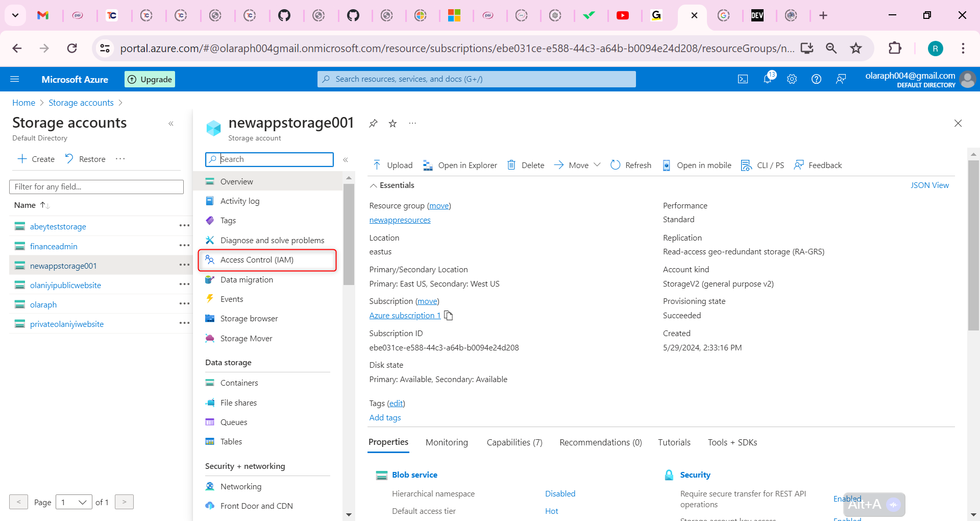Close the newappstorage001 blade
980x521 pixels.
pyautogui.click(x=958, y=123)
